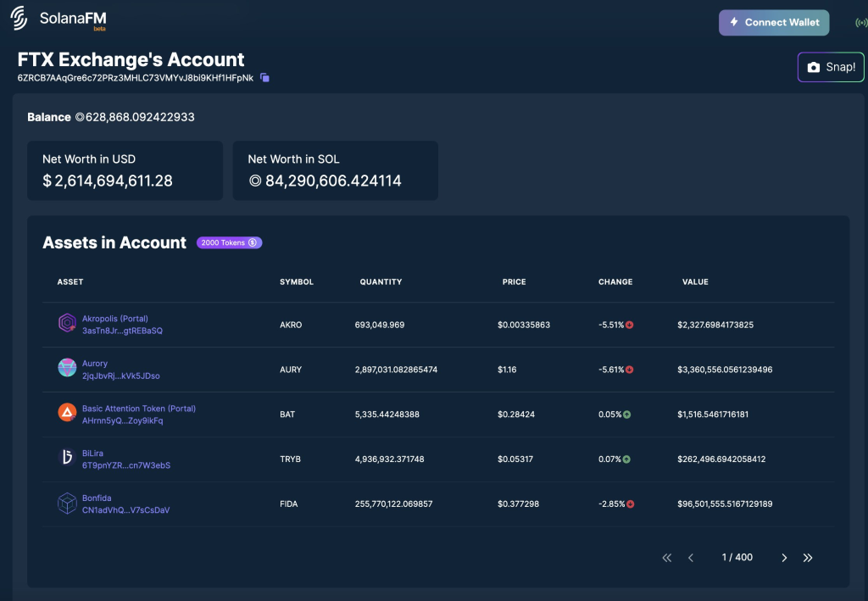Click the balance 628,868.092422933
Viewport: 868px width, 601px height.
[x=135, y=117]
